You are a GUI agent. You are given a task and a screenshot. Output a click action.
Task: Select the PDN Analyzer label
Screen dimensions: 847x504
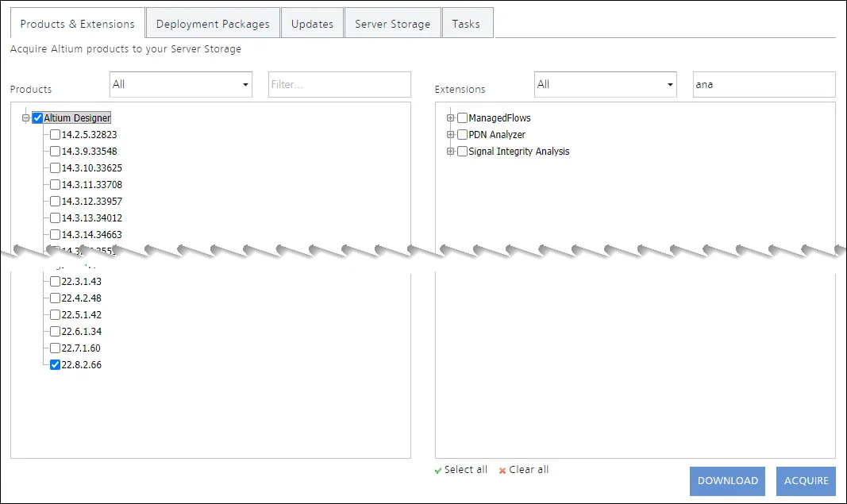tap(497, 134)
